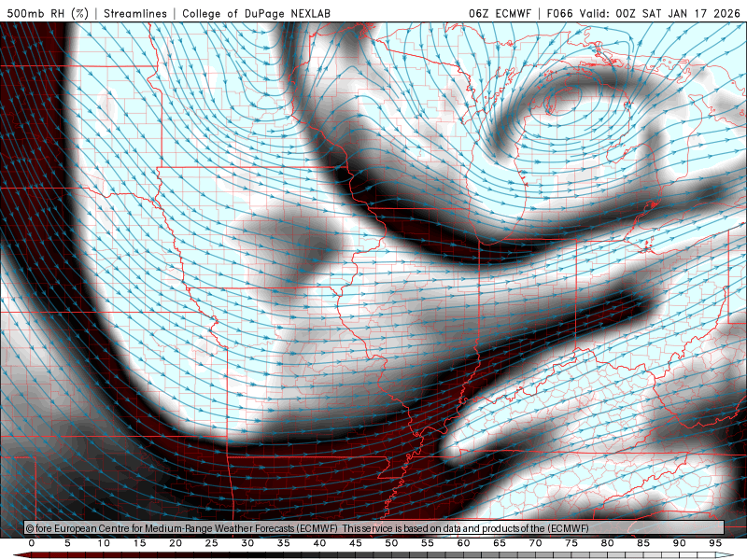Click the '25' label on the color scale
747x560 pixels.
tap(212, 543)
